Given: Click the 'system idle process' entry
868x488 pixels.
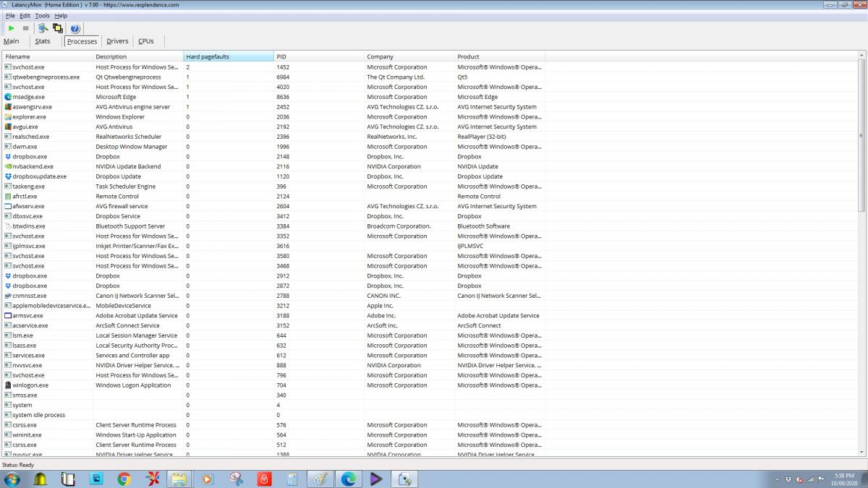Looking at the screenshot, I should click(x=39, y=415).
